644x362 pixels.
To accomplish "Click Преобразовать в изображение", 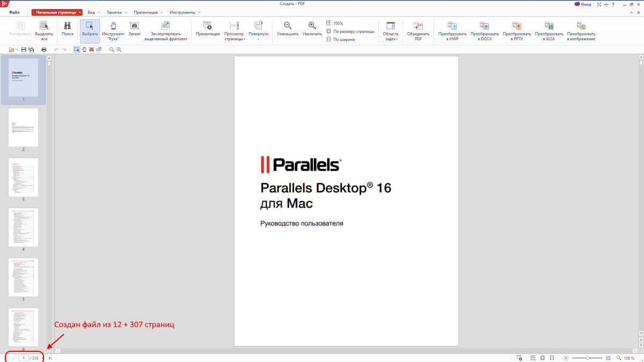I will coord(581,31).
